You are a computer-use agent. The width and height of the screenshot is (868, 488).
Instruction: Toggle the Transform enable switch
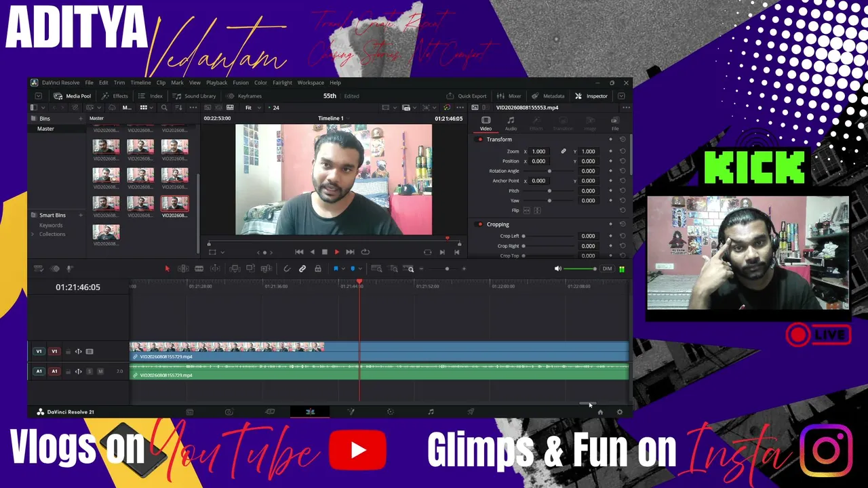click(x=480, y=140)
